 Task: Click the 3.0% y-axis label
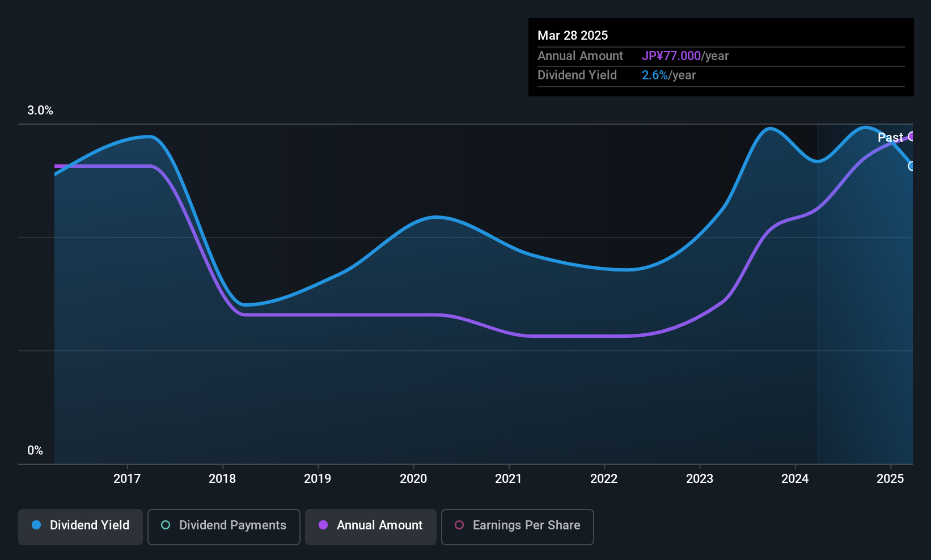[40, 111]
